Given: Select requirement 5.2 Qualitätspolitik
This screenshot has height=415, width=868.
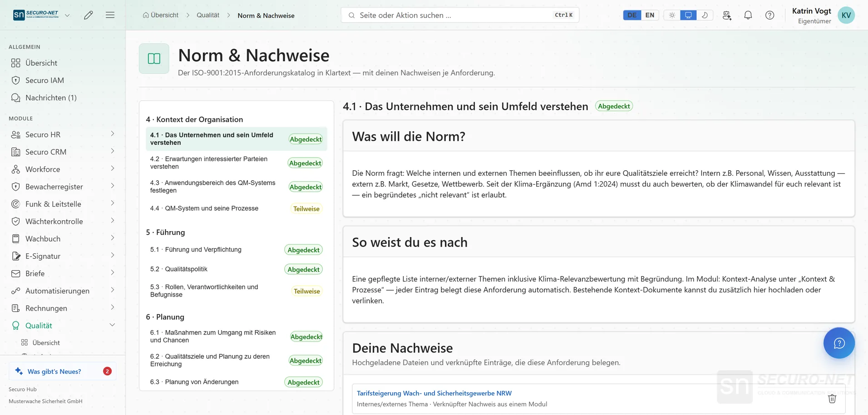Looking at the screenshot, I should point(236,269).
